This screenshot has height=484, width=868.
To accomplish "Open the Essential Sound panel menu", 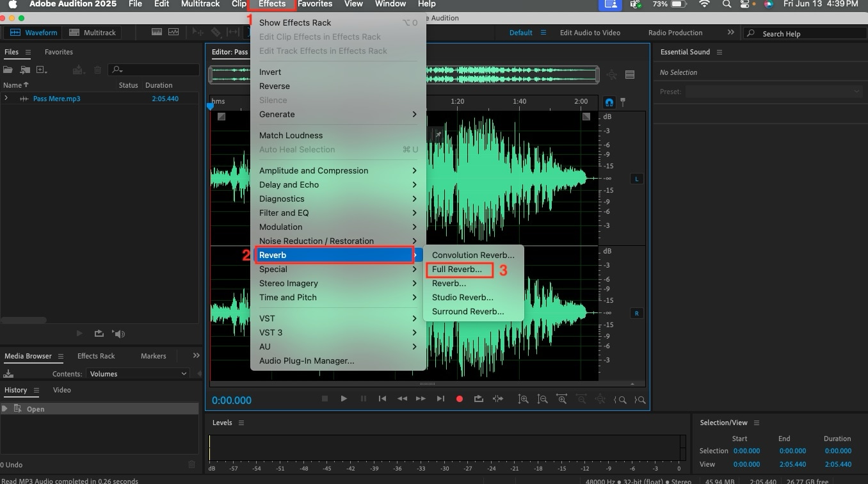I will point(719,52).
